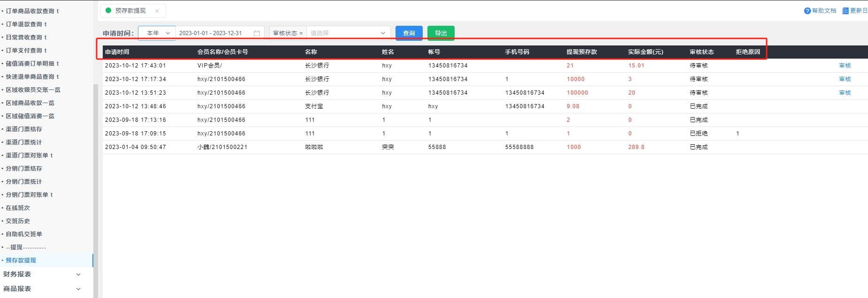This screenshot has height=298, width=868.
Task: Open 区域商品收款一览 in sidebar
Action: pyautogui.click(x=30, y=103)
